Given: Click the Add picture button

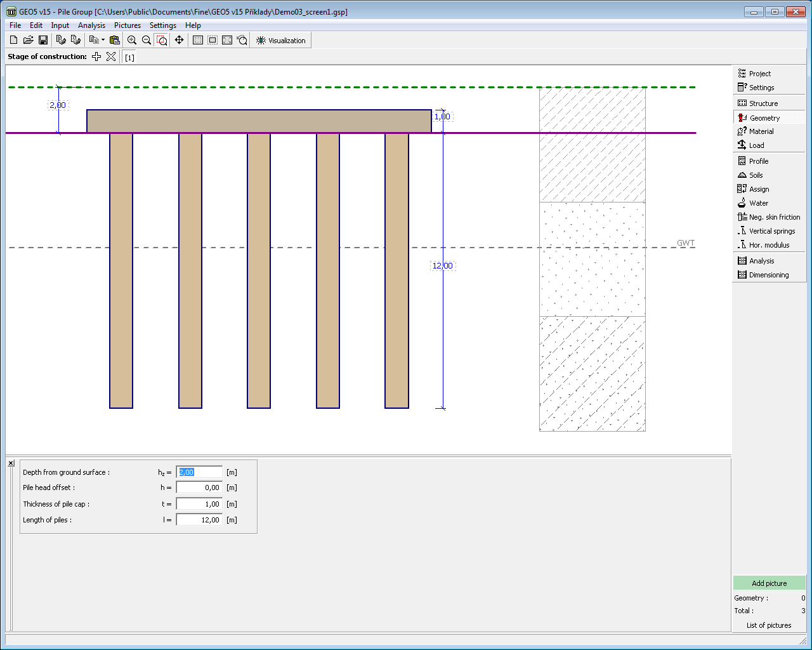Looking at the screenshot, I should coord(769,583).
